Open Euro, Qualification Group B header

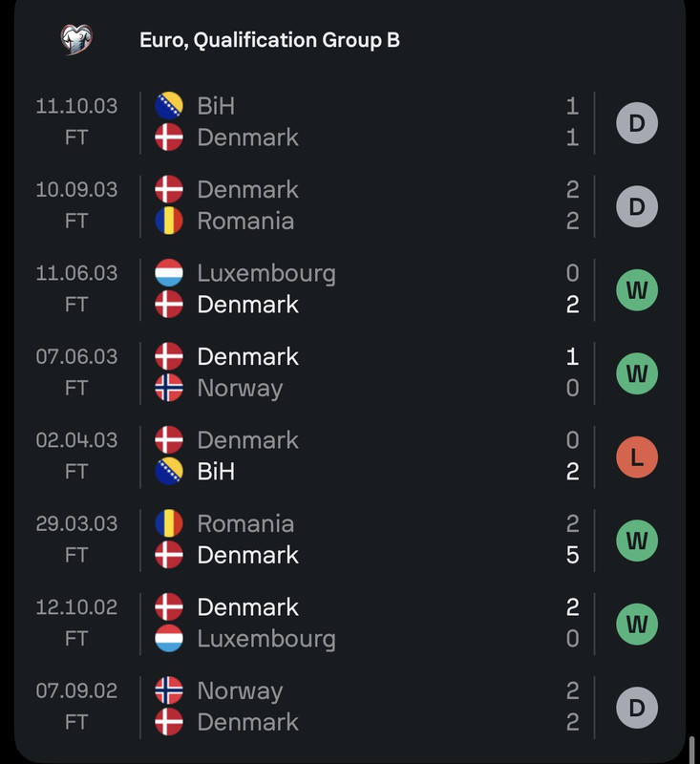click(x=269, y=40)
